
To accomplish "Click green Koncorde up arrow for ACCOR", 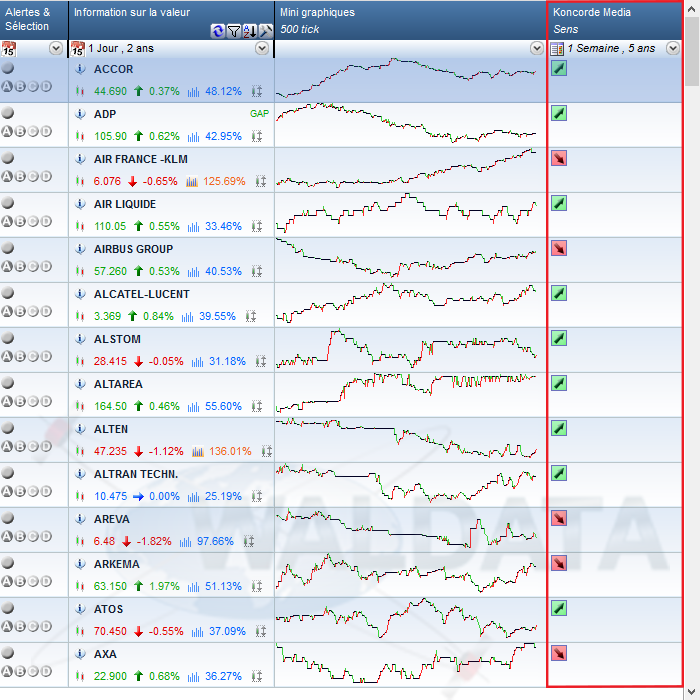I will pyautogui.click(x=559, y=68).
